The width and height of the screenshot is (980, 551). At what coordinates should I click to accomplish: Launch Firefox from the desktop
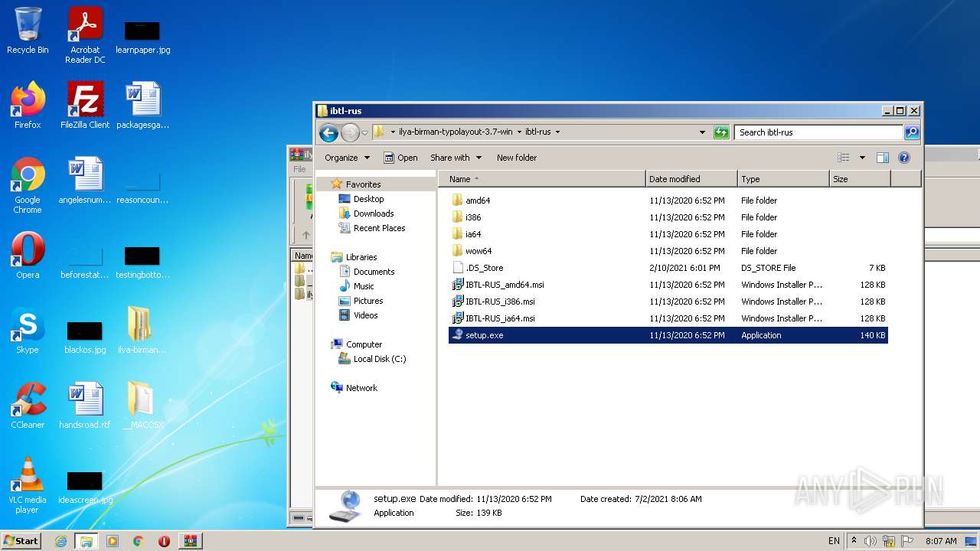(x=28, y=106)
